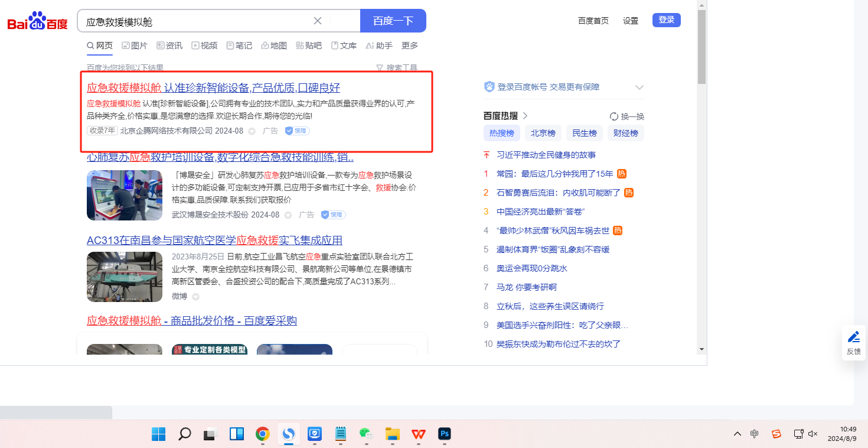Open File Explorer from the taskbar
Image resolution: width=868 pixels, height=448 pixels.
click(392, 434)
